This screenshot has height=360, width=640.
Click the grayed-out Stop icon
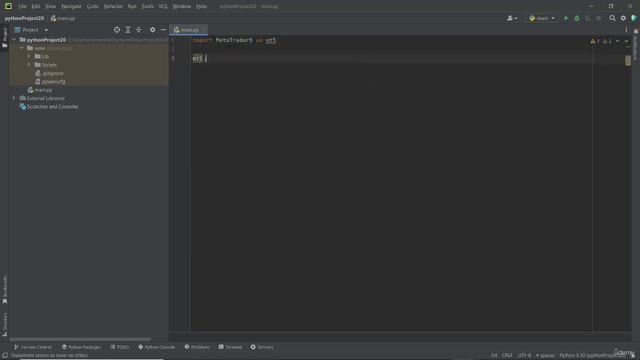[599, 18]
